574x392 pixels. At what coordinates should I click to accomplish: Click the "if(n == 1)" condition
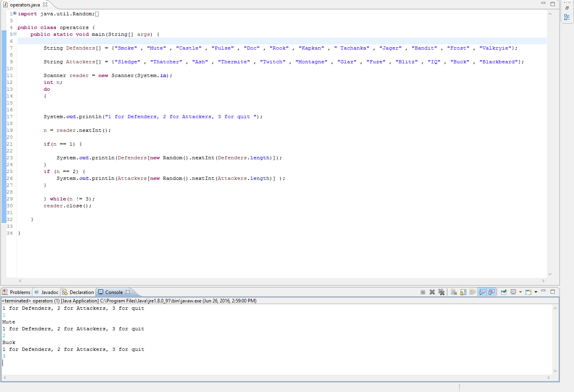pyautogui.click(x=59, y=144)
